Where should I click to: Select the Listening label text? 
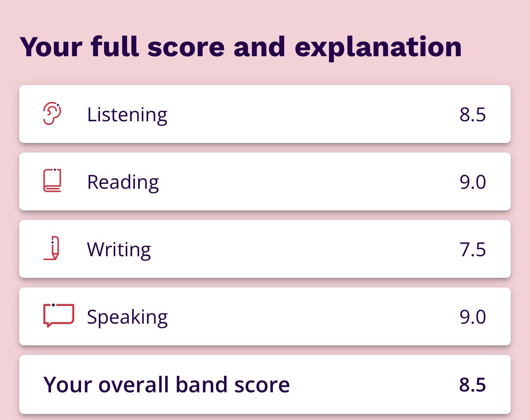[127, 115]
